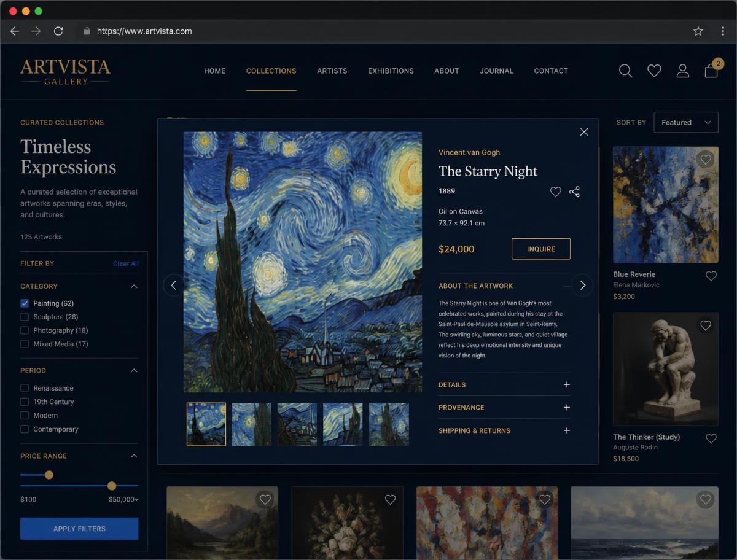Open the search icon in header
This screenshot has height=560, width=737.
[x=625, y=71]
